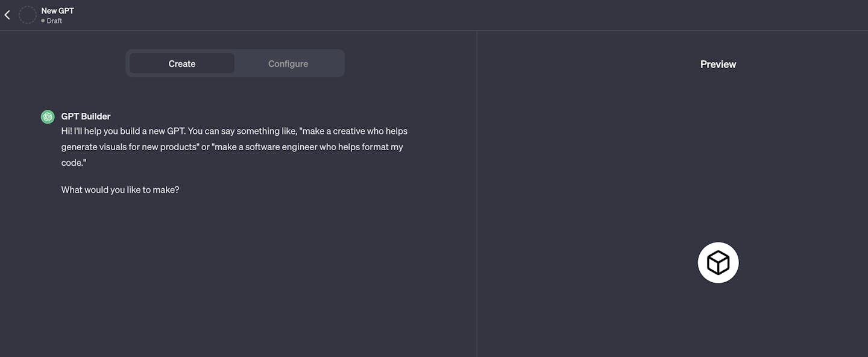Click the dashed circle GPT avatar placeholder
This screenshot has width=868, height=357.
pyautogui.click(x=28, y=15)
